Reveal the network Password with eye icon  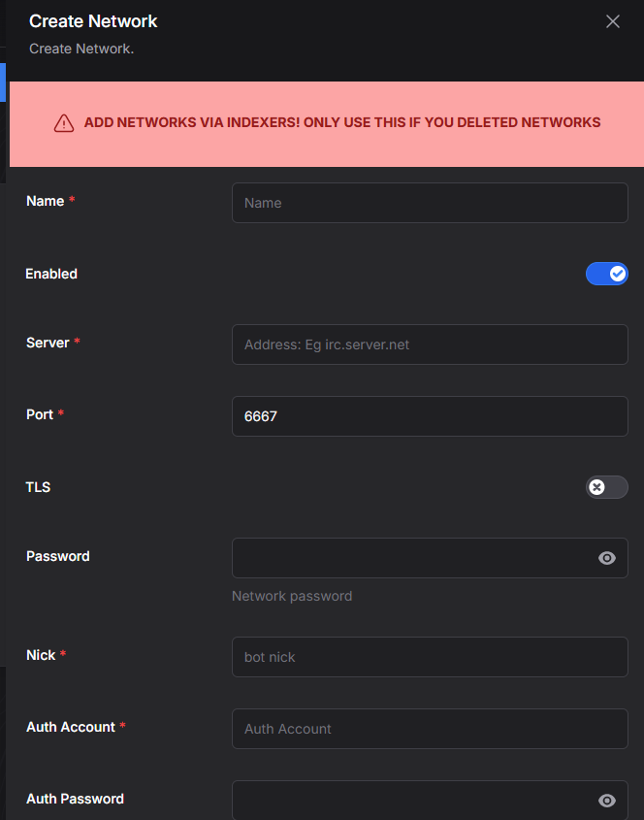(x=607, y=558)
